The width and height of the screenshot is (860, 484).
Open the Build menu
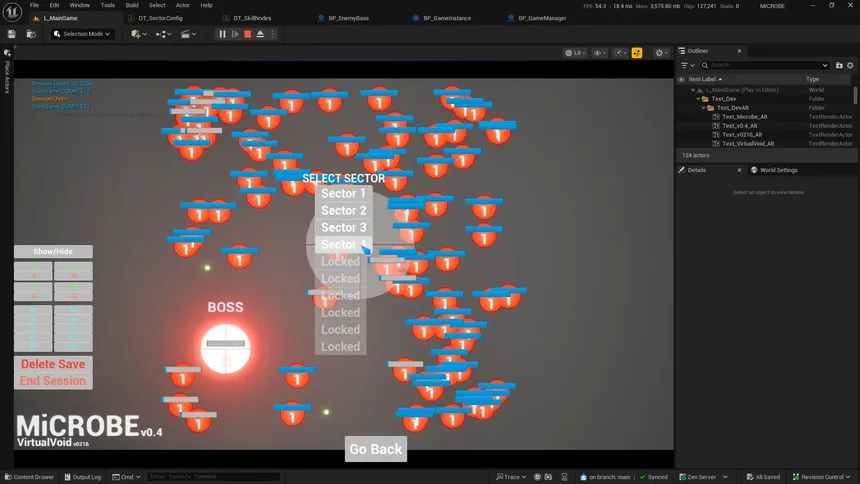coord(132,5)
